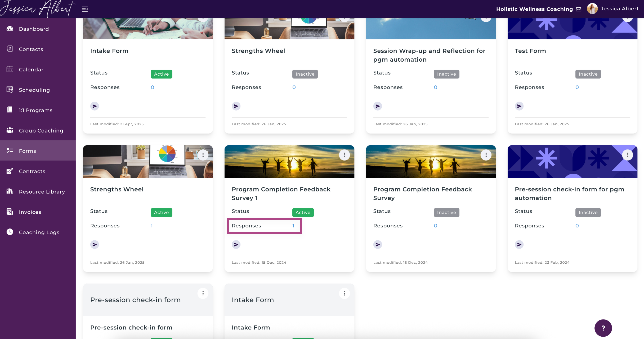This screenshot has height=339, width=644.
Task: Send inactive Program Completion Feedback Survey
Action: [x=378, y=245]
